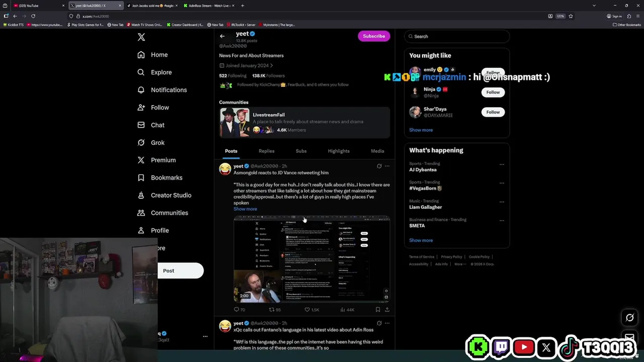Open LivestreamFail community card

pyautogui.click(x=304, y=123)
